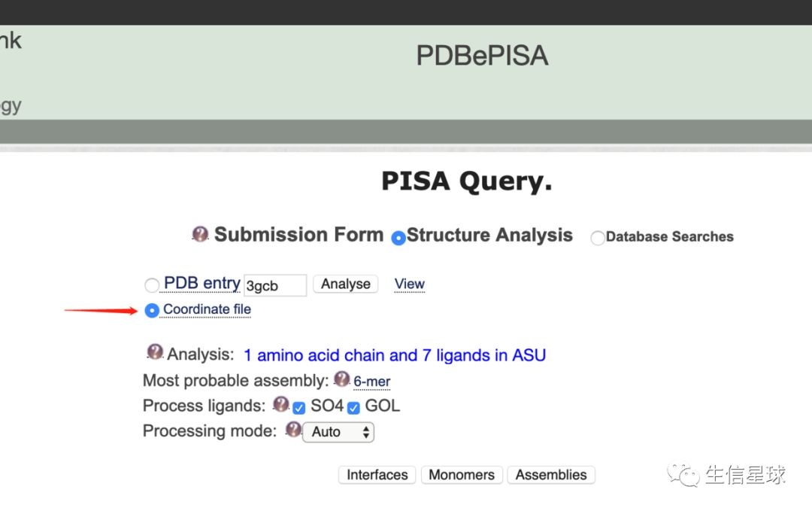Uncheck the SO4 ligand checkbox
This screenshot has width=812, height=511.
(x=299, y=408)
